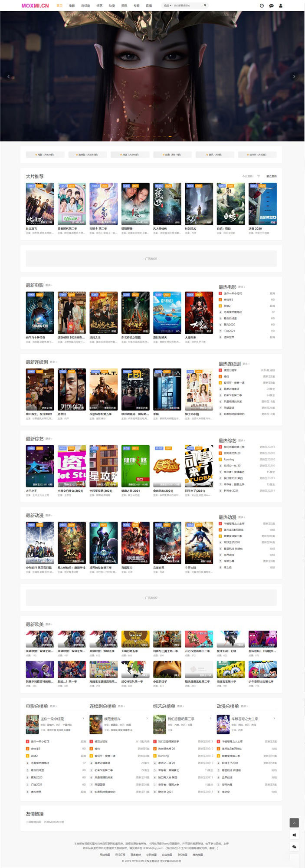This screenshot has height=868, width=305.
Task: Click 战狼2 in 最热电影 list
Action: [x=227, y=306]
